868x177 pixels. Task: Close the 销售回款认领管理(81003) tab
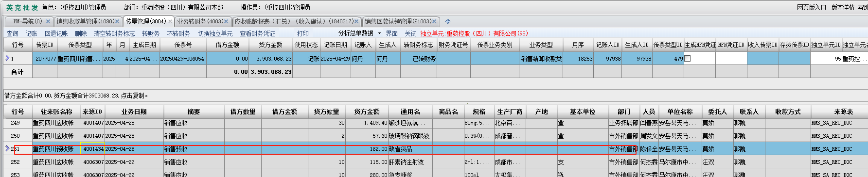tap(434, 21)
